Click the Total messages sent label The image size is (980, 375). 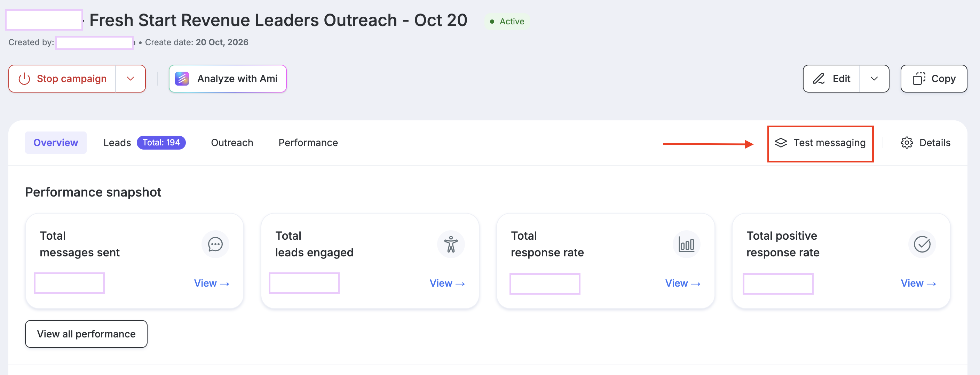79,244
